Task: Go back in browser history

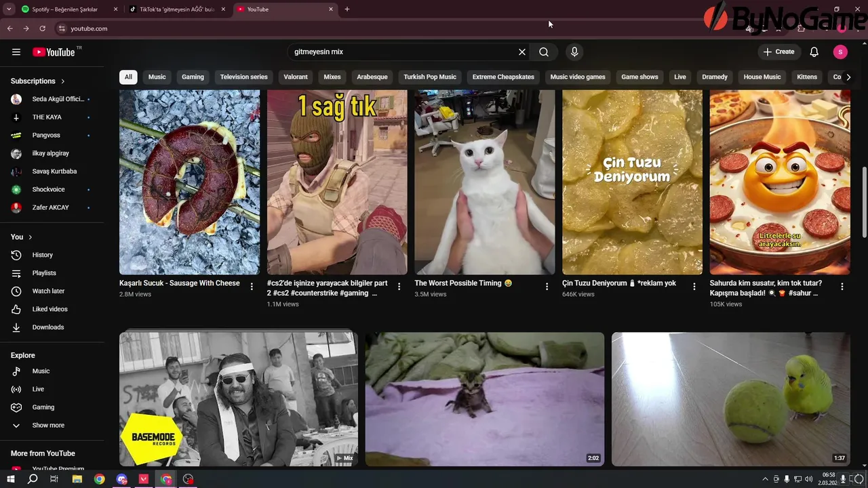Action: (x=9, y=28)
